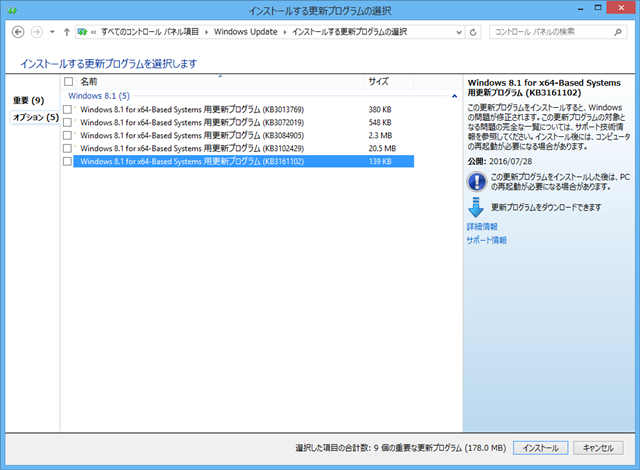This screenshot has width=640, height=470.
Task: Click the Windows Update icon in address bar
Action: tap(82, 32)
